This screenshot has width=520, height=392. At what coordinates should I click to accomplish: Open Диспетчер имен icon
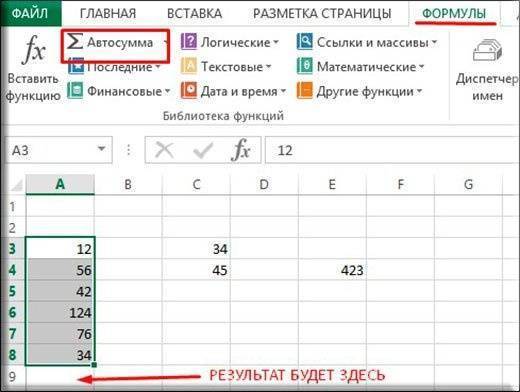click(487, 51)
